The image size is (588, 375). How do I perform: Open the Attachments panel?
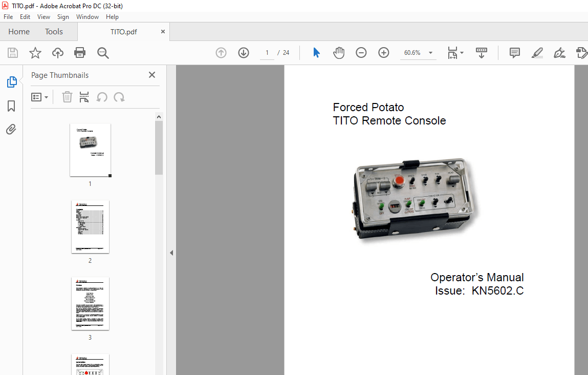(11, 129)
